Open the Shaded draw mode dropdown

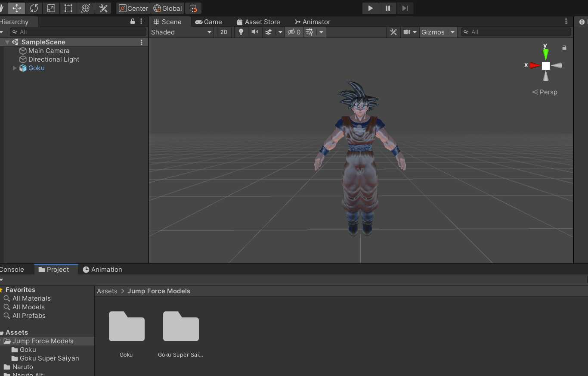[181, 32]
